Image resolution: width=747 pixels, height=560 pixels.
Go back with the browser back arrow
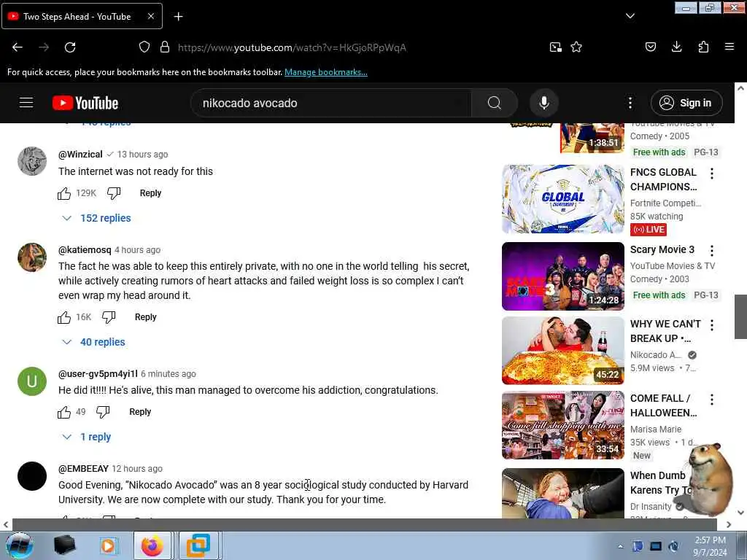pyautogui.click(x=18, y=47)
